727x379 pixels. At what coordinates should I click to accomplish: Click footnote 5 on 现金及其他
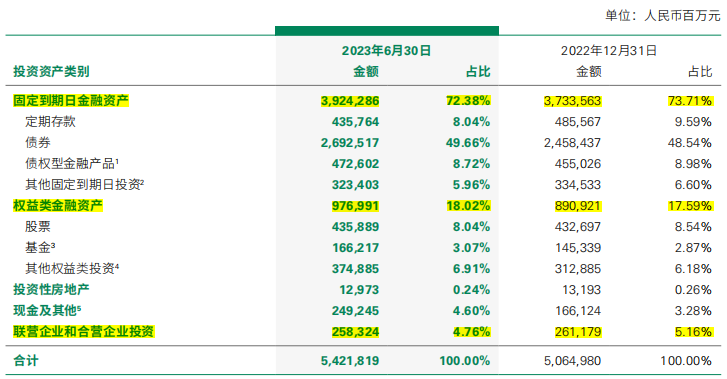(79, 308)
